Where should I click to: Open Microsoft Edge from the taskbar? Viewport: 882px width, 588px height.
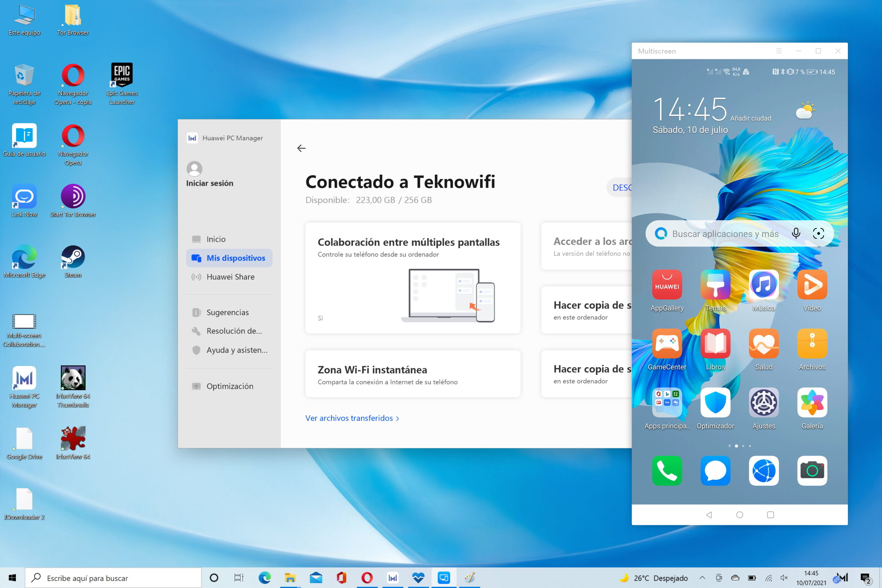tap(264, 578)
